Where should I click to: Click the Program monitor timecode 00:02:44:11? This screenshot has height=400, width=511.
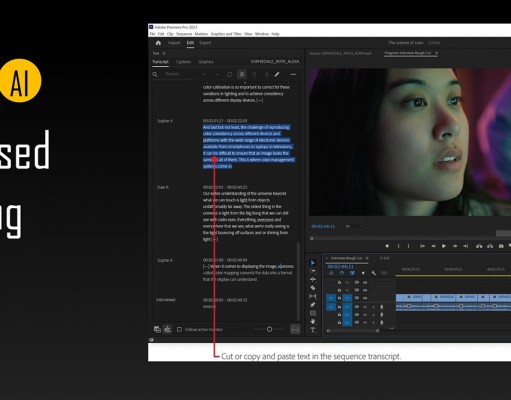pyautogui.click(x=323, y=226)
